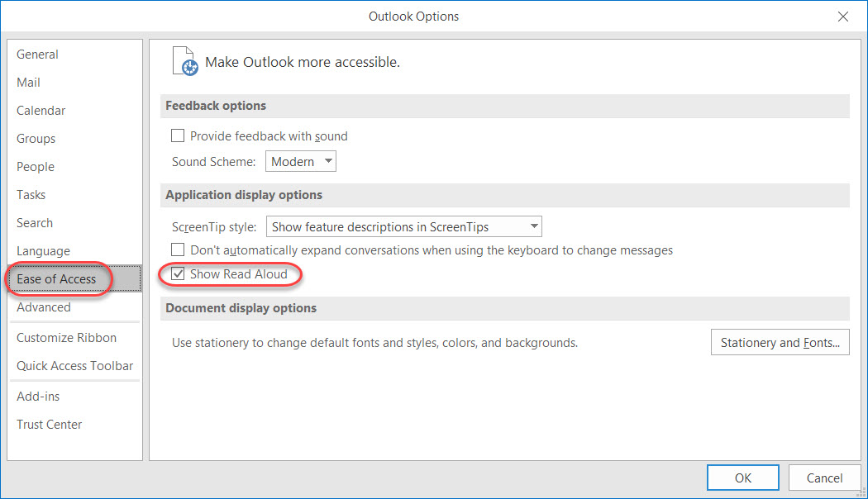The image size is (868, 499).
Task: Select the General settings category
Action: click(x=37, y=54)
